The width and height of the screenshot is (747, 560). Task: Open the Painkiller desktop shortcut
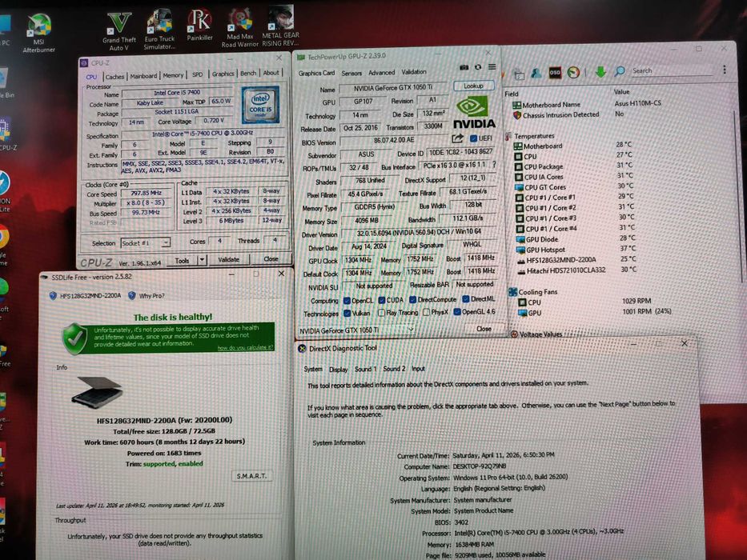coord(199,25)
